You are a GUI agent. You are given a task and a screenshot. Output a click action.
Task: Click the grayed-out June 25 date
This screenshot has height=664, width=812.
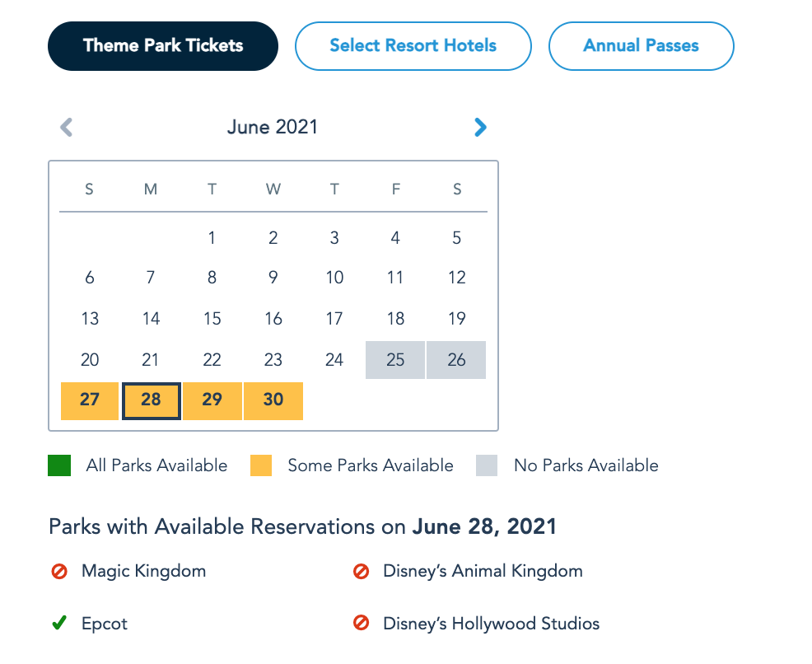[395, 360]
